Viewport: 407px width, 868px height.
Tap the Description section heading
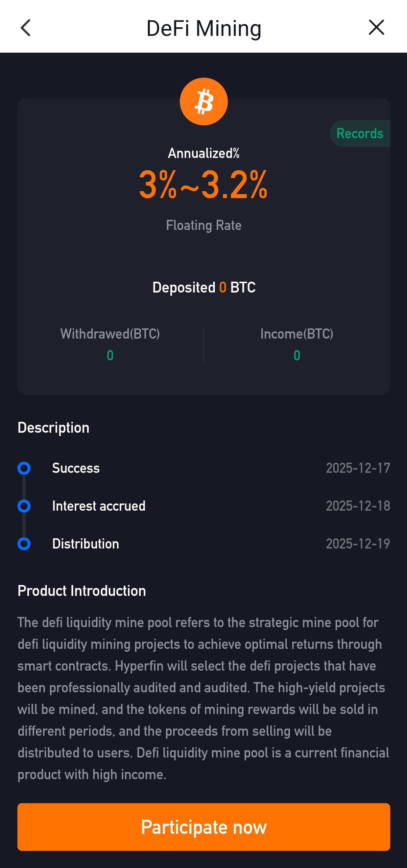click(54, 428)
